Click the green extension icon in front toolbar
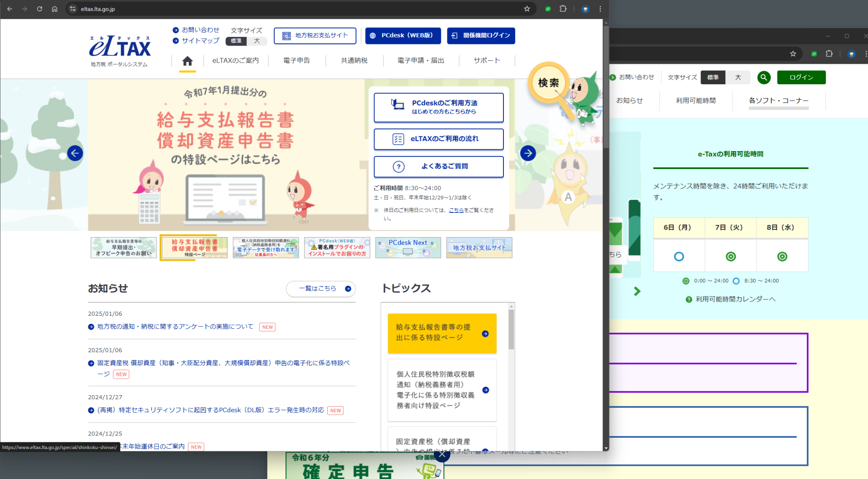The height and width of the screenshot is (479, 868). coord(548,9)
